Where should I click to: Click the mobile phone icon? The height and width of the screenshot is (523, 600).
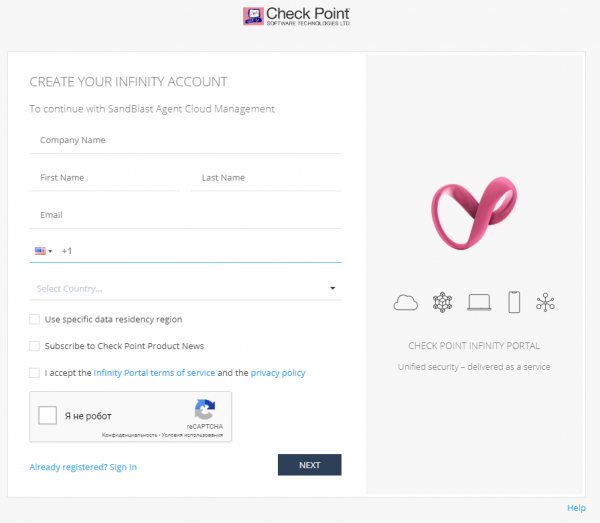(514, 302)
